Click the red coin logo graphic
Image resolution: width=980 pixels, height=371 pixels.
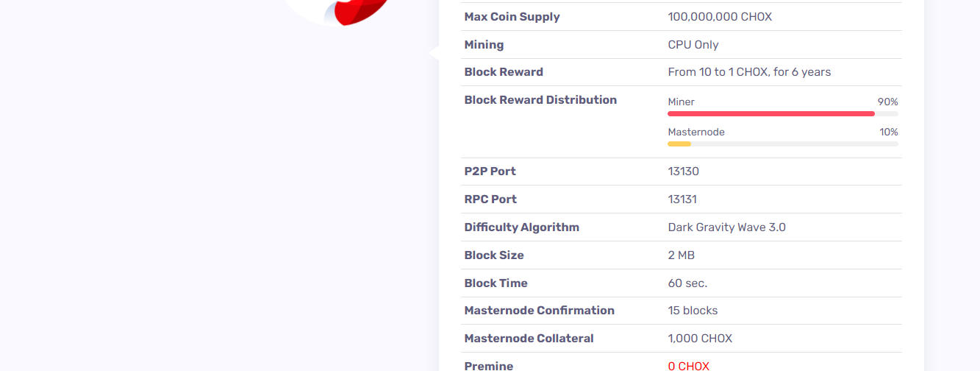[360, 10]
